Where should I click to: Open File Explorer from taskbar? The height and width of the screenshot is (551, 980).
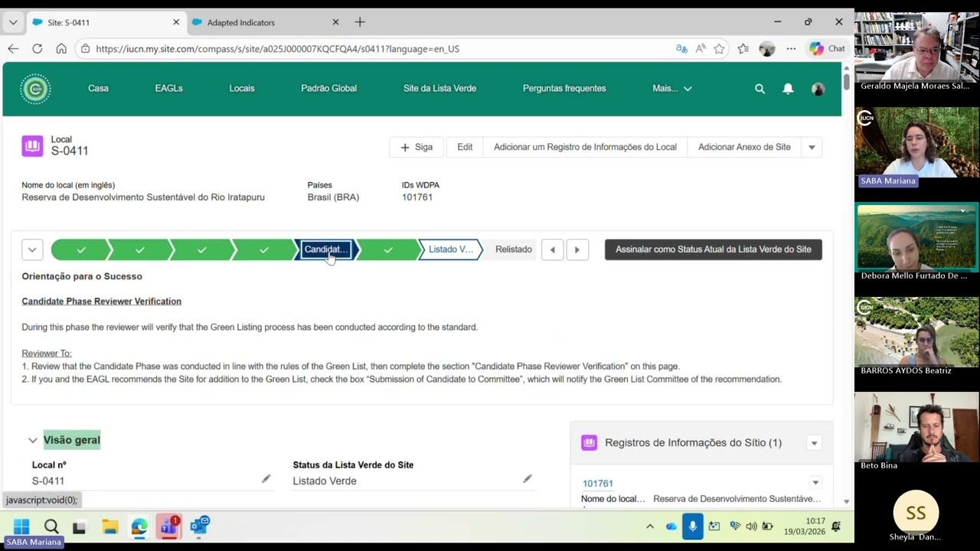coord(109,527)
